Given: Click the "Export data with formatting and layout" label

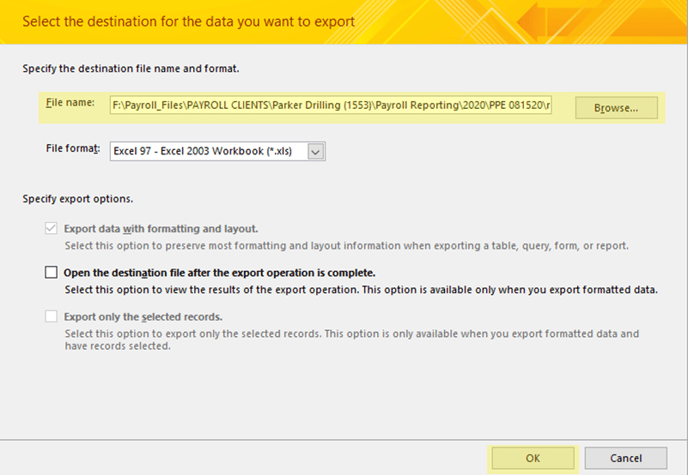Looking at the screenshot, I should (x=160, y=228).
